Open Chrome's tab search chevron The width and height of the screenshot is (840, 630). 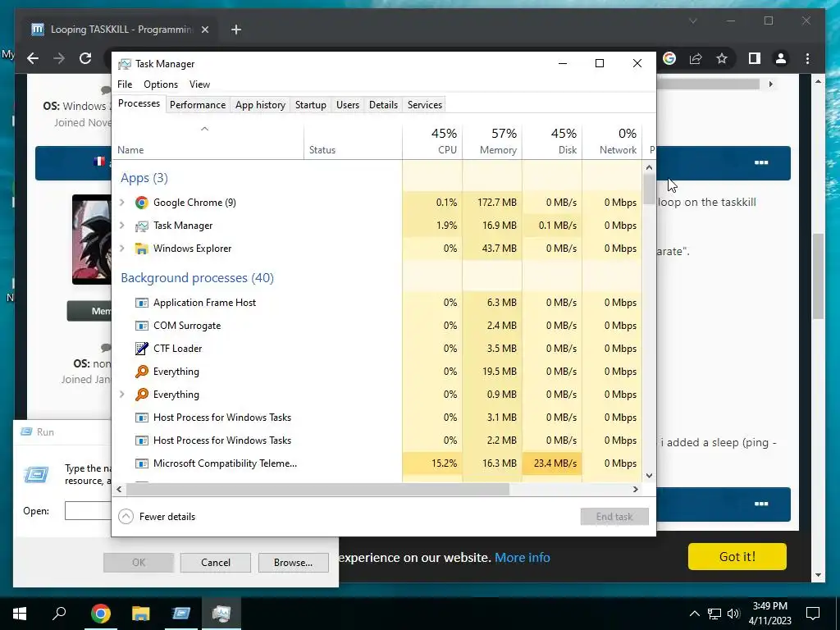(x=692, y=21)
